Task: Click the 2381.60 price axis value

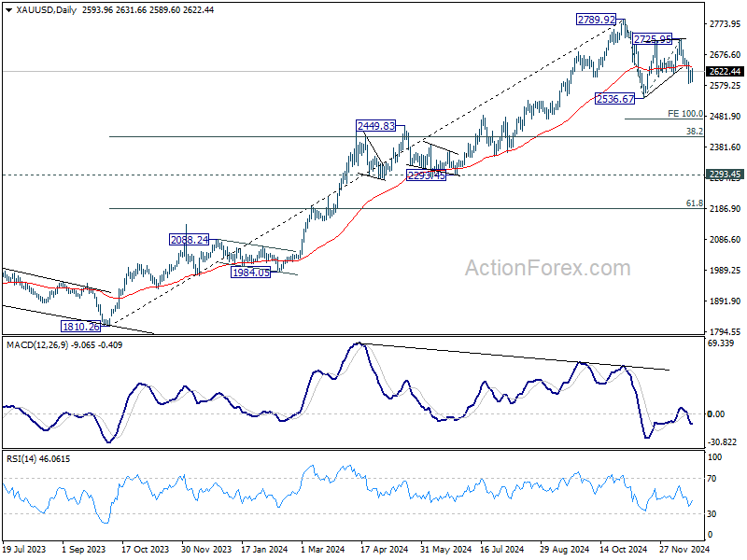Action: 726,147
